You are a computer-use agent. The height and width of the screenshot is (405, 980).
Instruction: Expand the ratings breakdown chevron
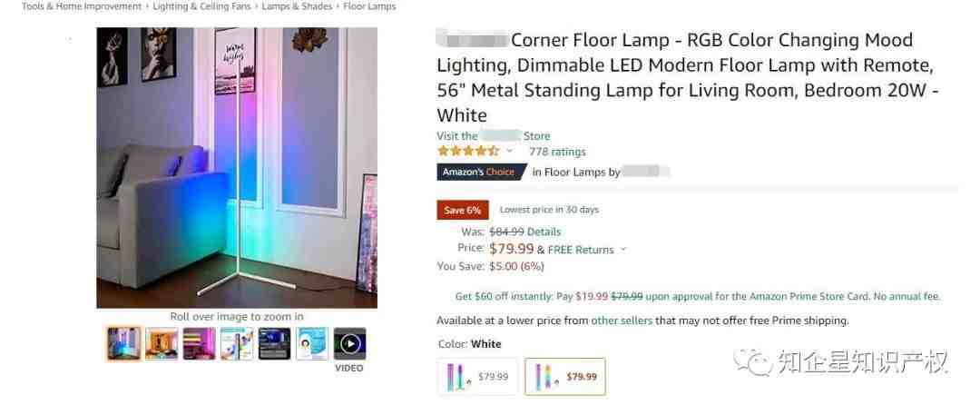pyautogui.click(x=509, y=152)
